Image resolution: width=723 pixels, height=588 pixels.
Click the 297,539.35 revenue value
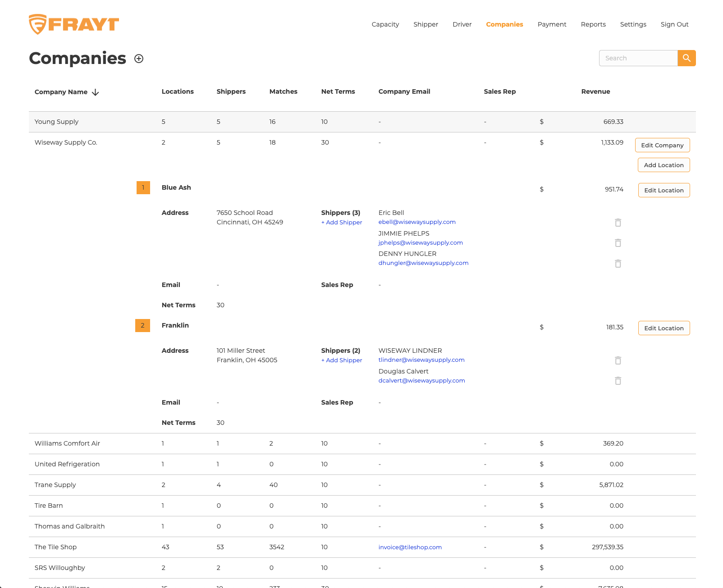(x=608, y=547)
